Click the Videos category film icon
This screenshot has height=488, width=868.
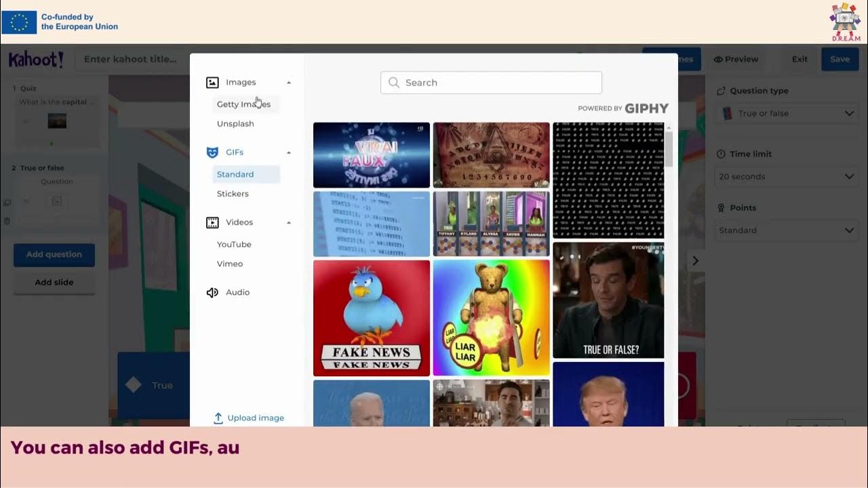click(212, 222)
